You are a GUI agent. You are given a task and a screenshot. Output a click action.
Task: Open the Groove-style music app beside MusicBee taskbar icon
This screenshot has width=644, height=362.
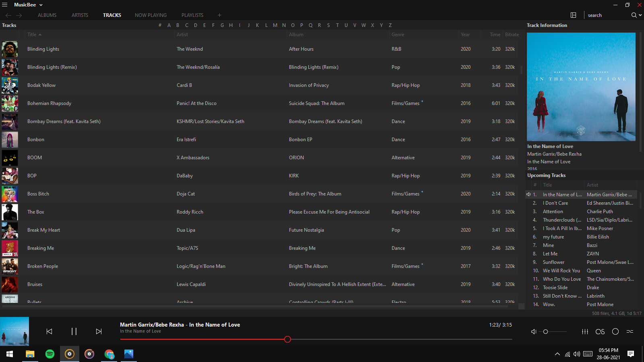(x=89, y=354)
